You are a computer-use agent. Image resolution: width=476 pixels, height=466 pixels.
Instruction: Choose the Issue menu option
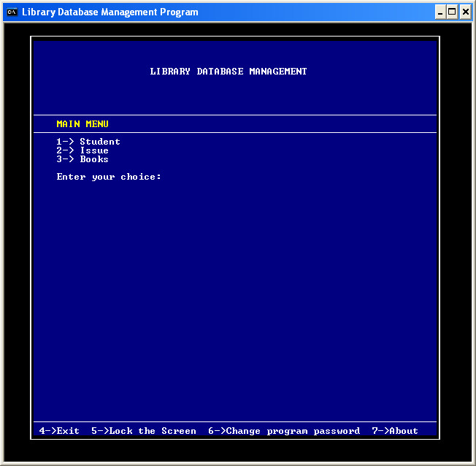(x=94, y=150)
